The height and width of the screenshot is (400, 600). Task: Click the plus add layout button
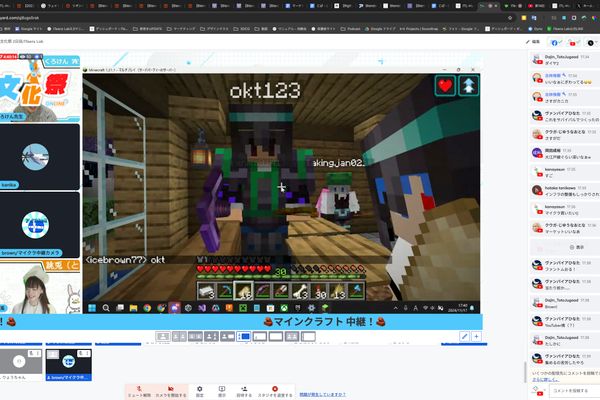[476, 336]
